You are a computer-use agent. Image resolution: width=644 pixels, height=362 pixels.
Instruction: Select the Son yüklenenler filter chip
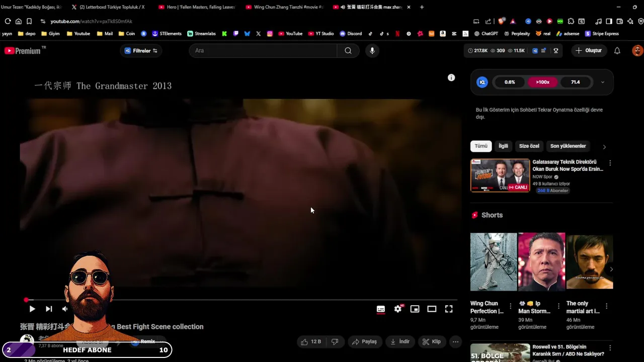coord(568,146)
